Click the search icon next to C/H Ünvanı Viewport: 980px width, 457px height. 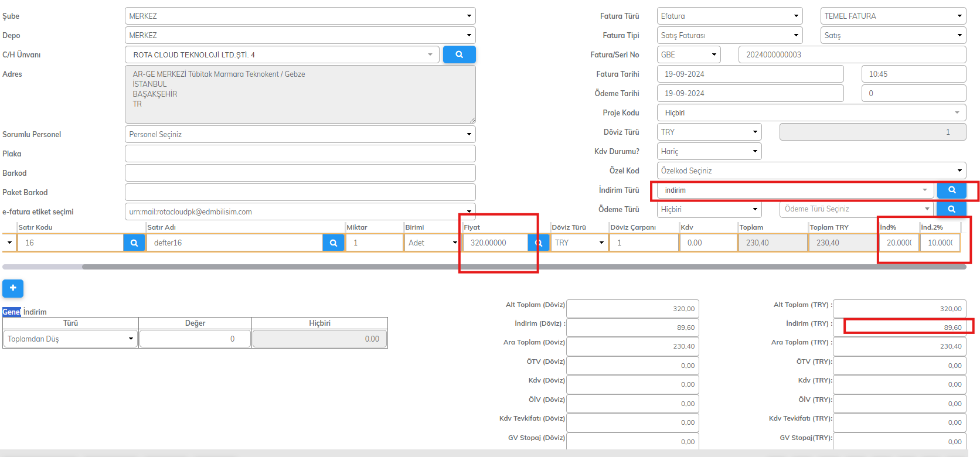point(459,54)
